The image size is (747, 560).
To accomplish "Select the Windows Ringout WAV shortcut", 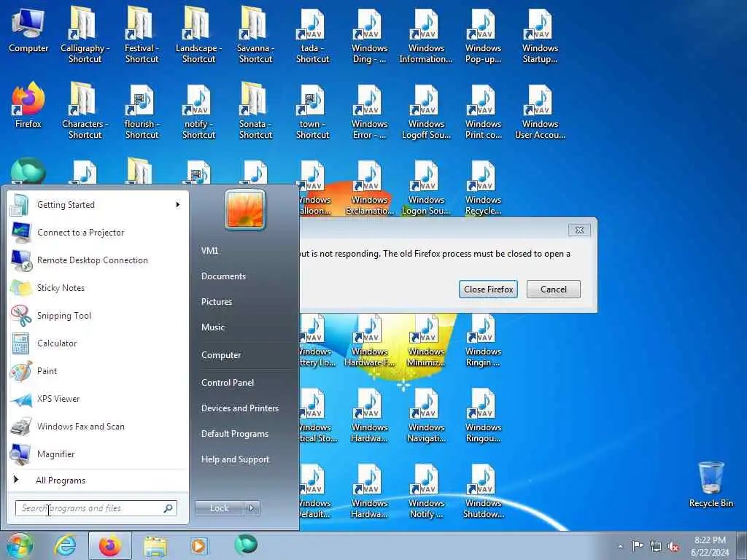I will (483, 415).
